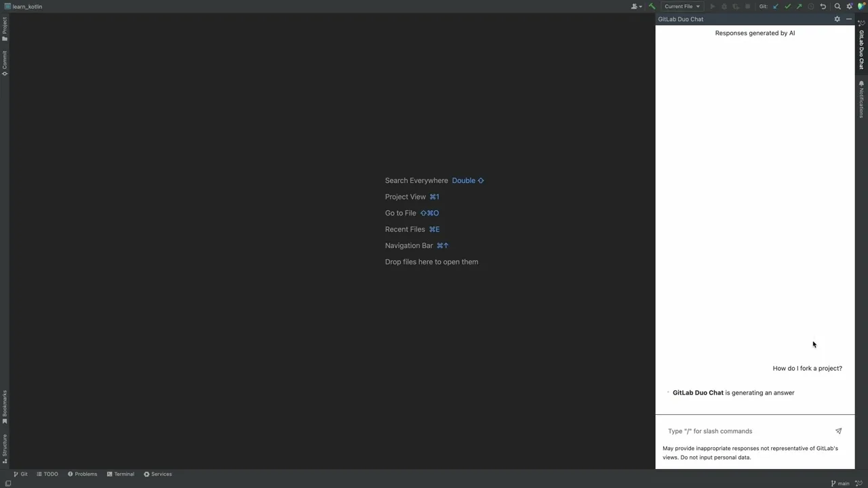Open the Code With Me user dropdown

[x=636, y=6]
